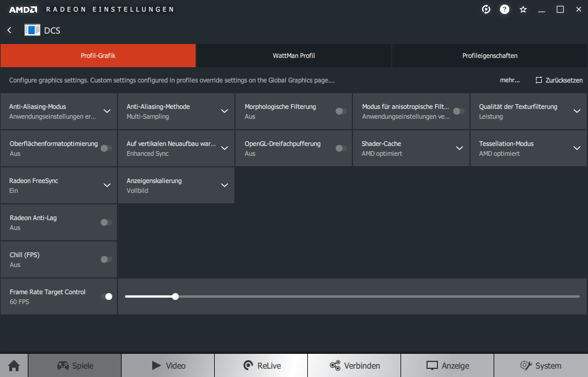
Task: Click the Configure graphics settings description text
Action: 172,80
